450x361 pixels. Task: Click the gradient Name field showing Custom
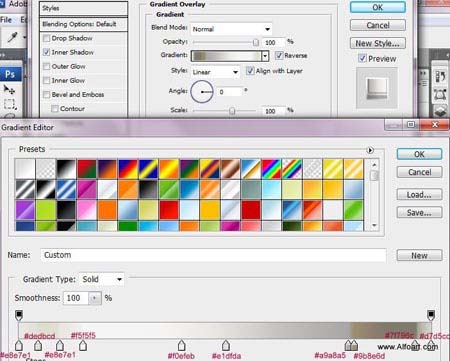(213, 255)
